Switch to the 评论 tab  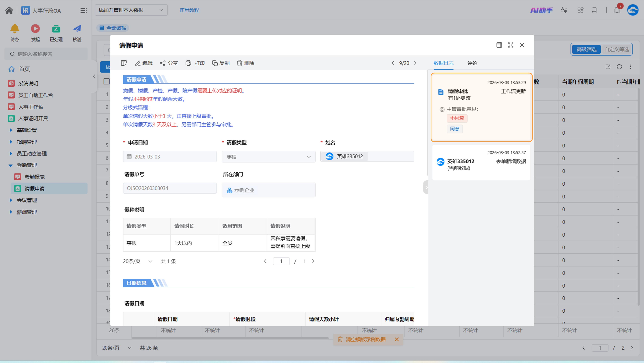coord(472,63)
